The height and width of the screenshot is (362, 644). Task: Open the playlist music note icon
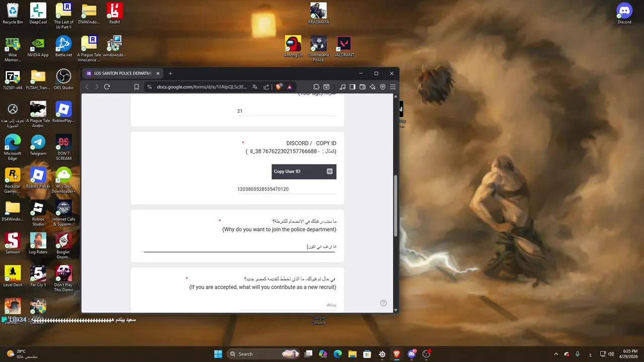342,87
